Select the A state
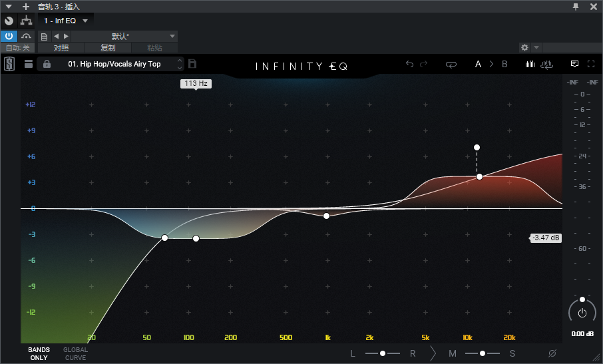Screen dimensions: 603x364 478,64
